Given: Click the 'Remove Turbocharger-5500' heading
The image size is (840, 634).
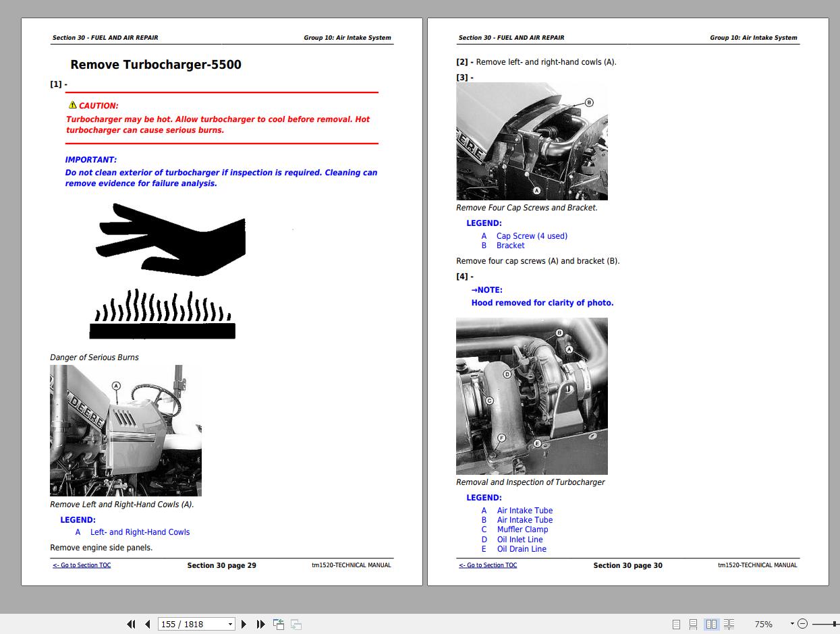Looking at the screenshot, I should [156, 65].
